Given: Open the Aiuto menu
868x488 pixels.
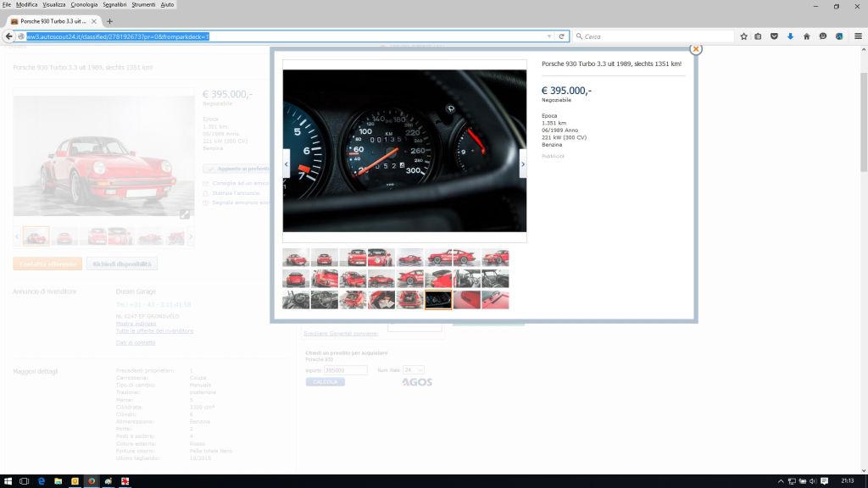Looking at the screenshot, I should click(x=167, y=4).
